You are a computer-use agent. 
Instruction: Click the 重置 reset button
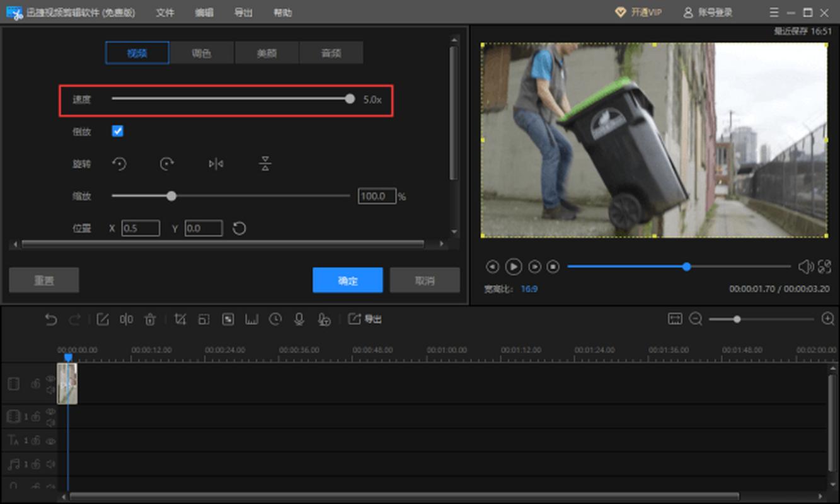tap(44, 280)
